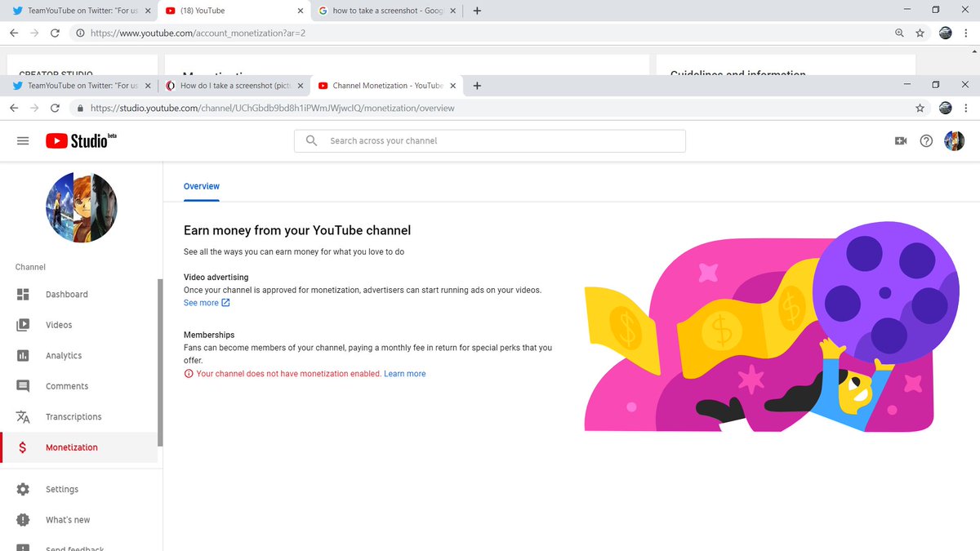Viewport: 980px width, 551px height.
Task: Click the lock icon in Studio address bar
Action: (x=80, y=108)
